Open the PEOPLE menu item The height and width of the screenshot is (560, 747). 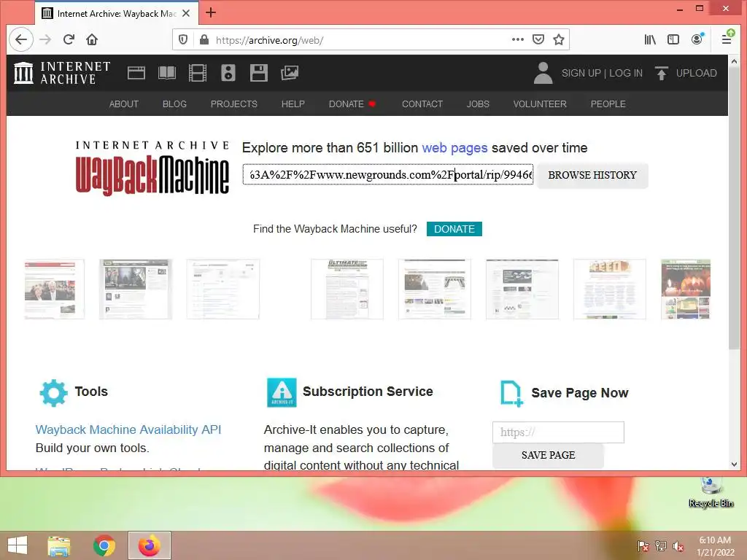[608, 104]
